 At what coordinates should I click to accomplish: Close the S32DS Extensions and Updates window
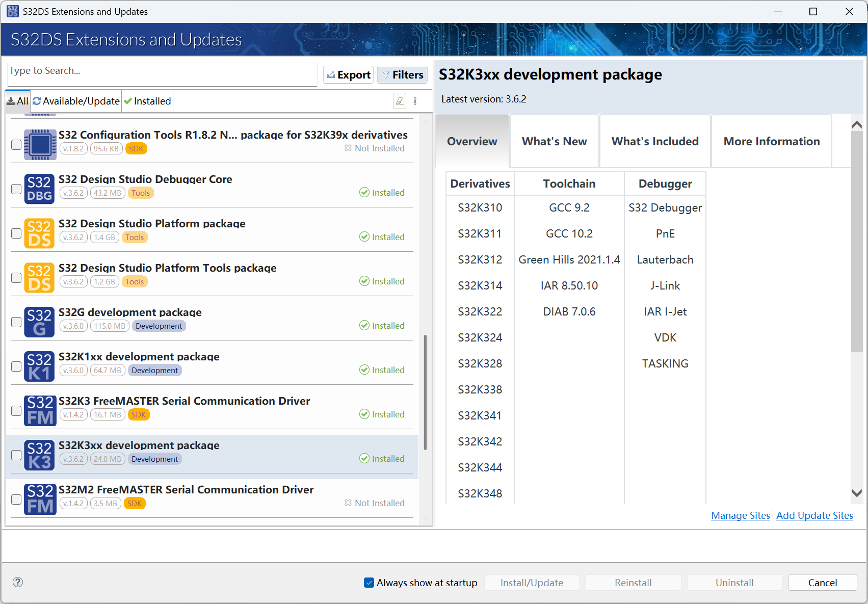click(x=849, y=11)
